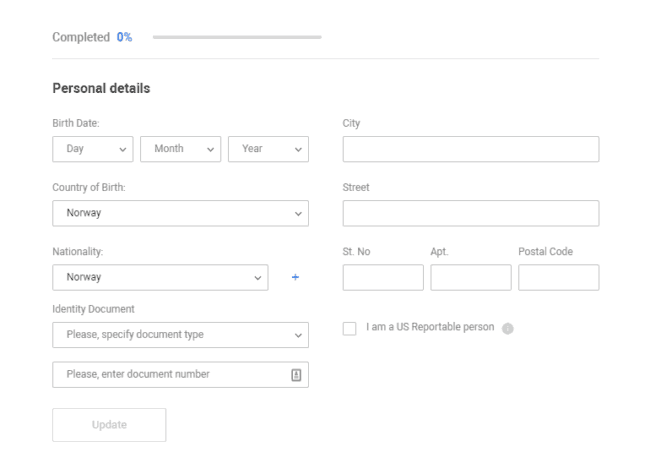Click the completion progress bar
The width and height of the screenshot is (650, 474).
(x=237, y=37)
